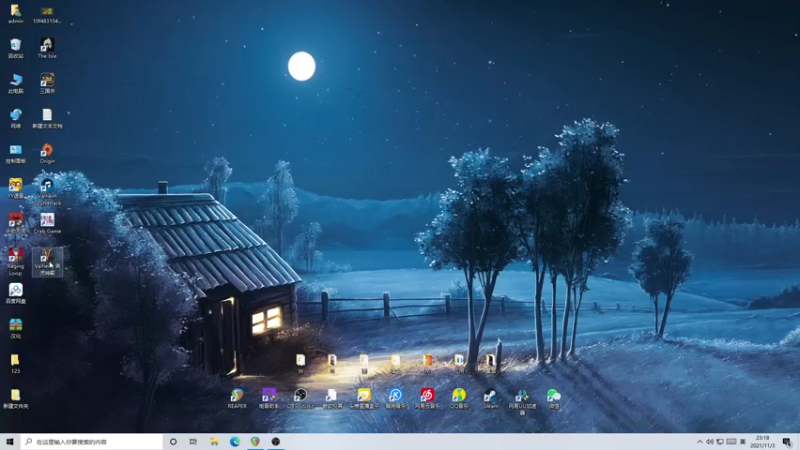
Task: Select the purple shortcut right of REAPER
Action: 268,398
